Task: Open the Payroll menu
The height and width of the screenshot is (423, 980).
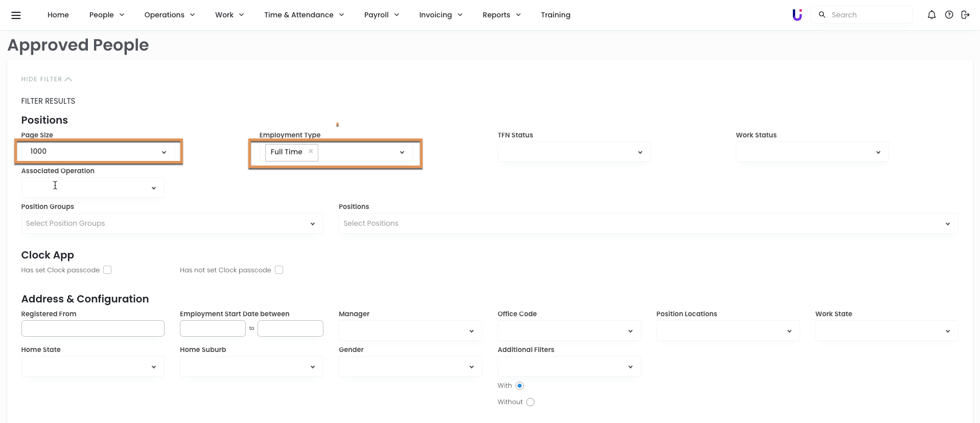Action: click(381, 15)
